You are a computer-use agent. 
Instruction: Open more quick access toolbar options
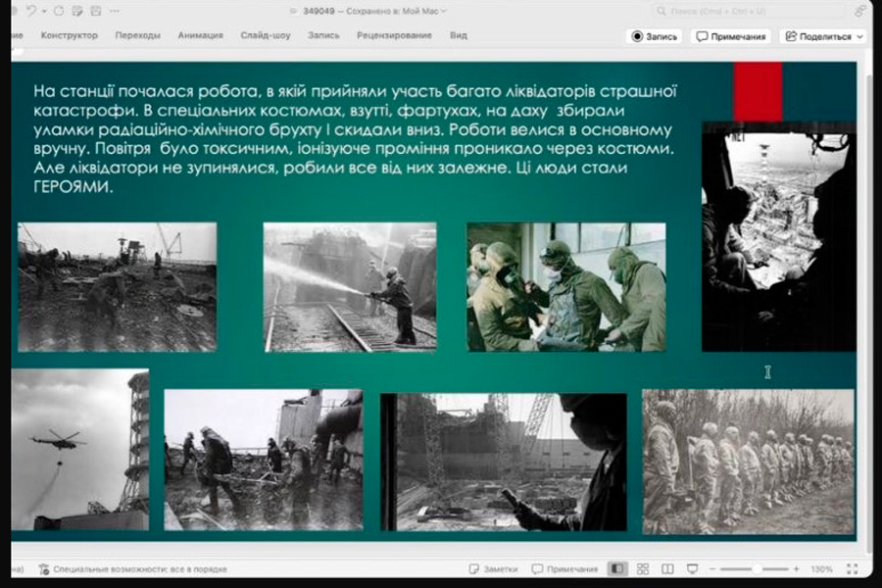click(x=113, y=11)
